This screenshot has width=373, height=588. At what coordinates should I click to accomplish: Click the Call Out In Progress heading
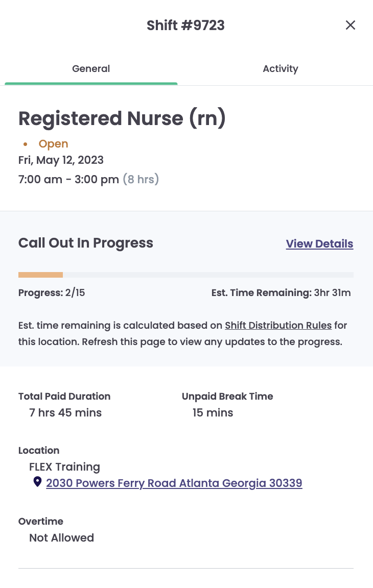85,243
